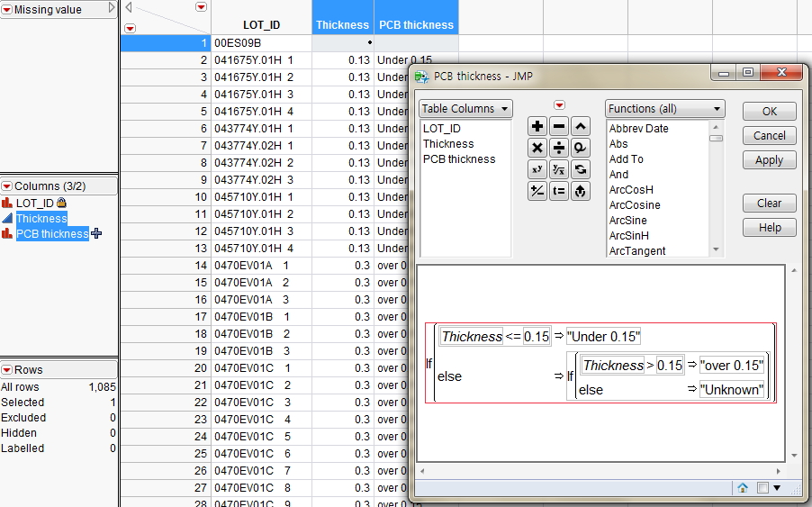Click the formula plus icon beside PCB thickness
This screenshot has height=507, width=812.
click(96, 233)
